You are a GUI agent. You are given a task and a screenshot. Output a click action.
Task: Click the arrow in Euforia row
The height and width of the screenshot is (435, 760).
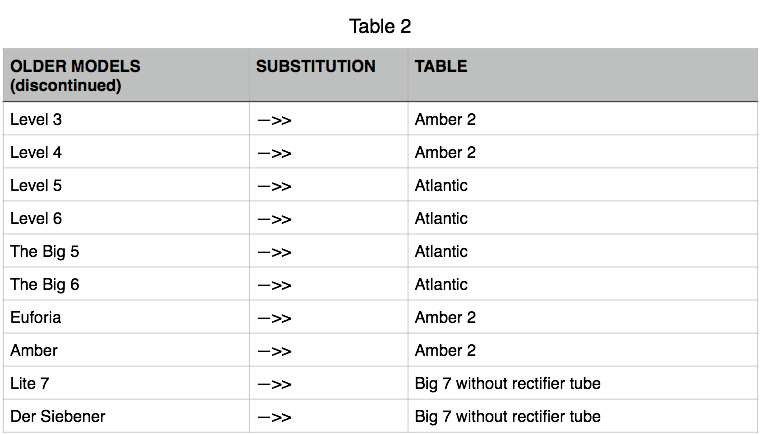tap(274, 318)
